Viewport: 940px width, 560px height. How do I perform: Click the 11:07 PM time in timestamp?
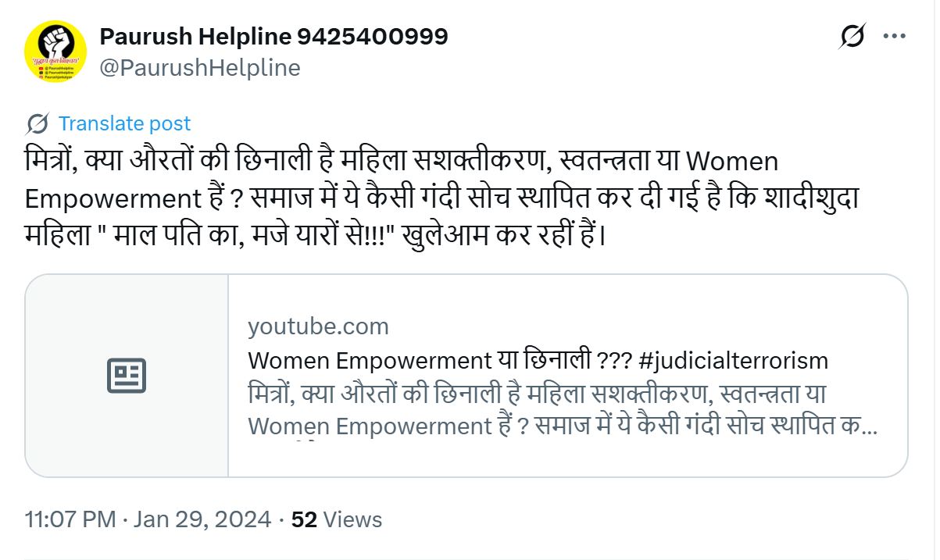pos(70,519)
